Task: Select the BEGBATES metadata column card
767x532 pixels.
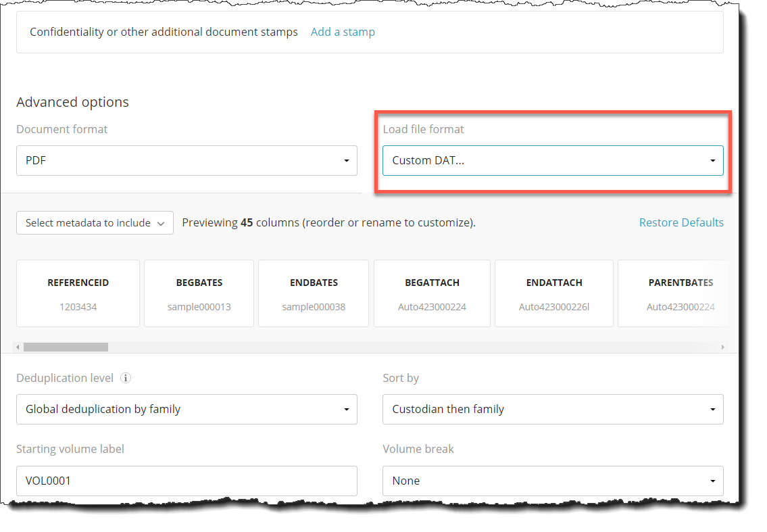Action: tap(199, 293)
